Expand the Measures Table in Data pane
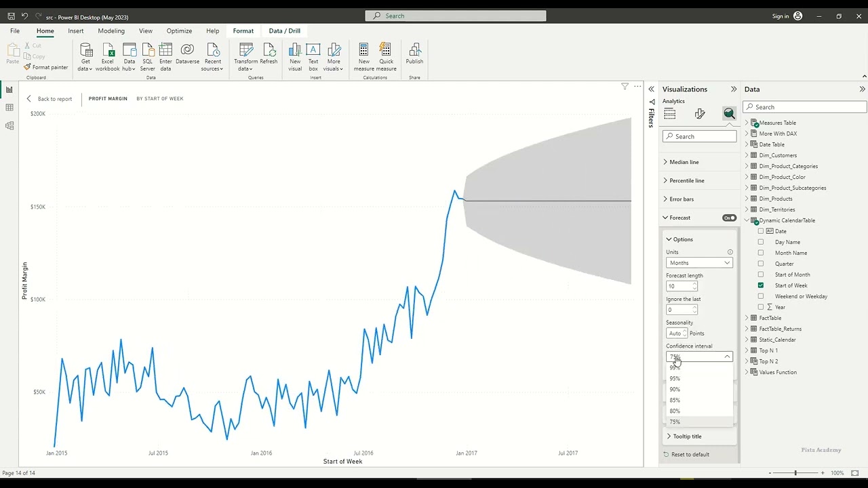Image resolution: width=868 pixels, height=488 pixels. coord(747,123)
